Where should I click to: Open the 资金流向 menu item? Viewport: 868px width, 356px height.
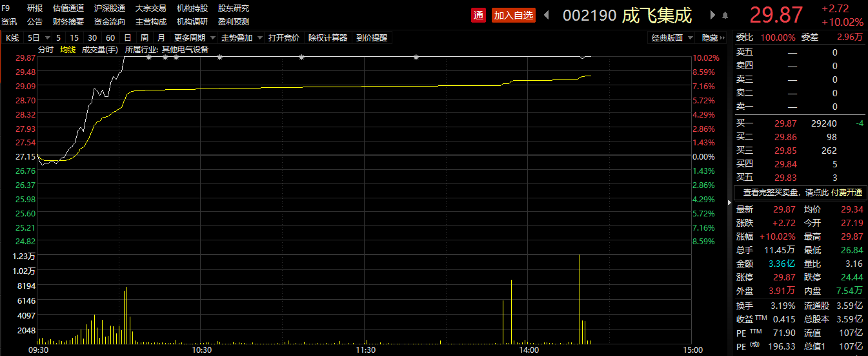click(x=110, y=21)
